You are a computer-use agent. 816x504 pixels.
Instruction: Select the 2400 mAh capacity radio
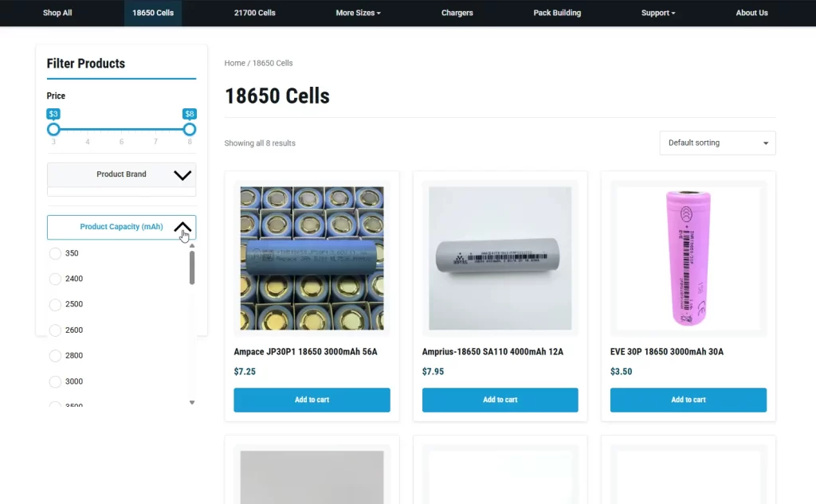pos(55,279)
